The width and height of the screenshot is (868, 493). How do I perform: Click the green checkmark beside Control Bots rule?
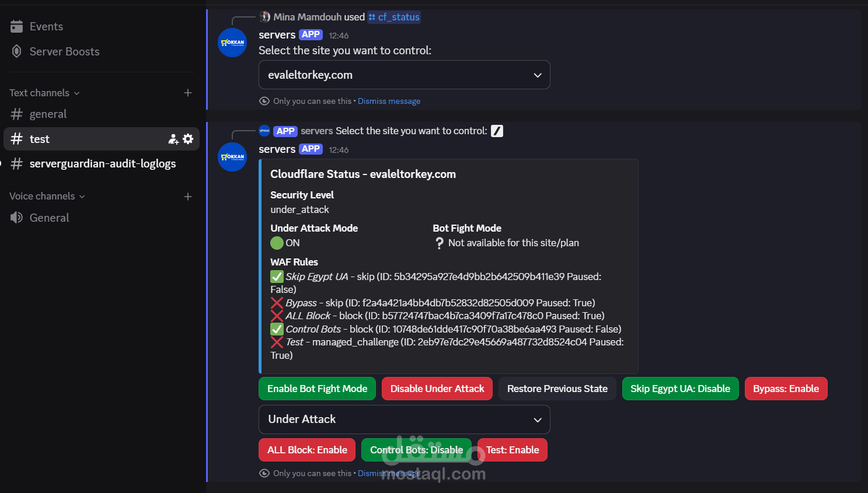pos(277,329)
